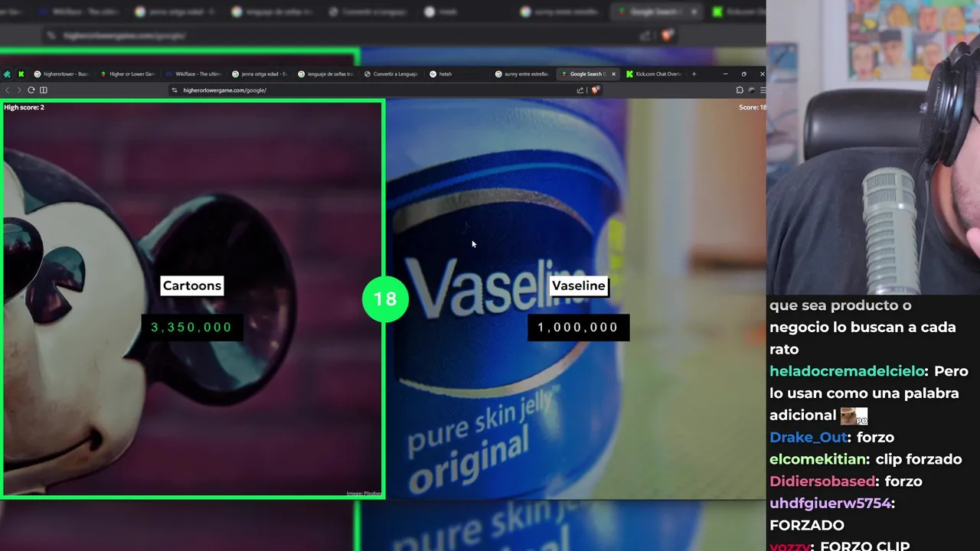Click the share page icon
Viewport: 980px width, 551px height.
coord(580,90)
